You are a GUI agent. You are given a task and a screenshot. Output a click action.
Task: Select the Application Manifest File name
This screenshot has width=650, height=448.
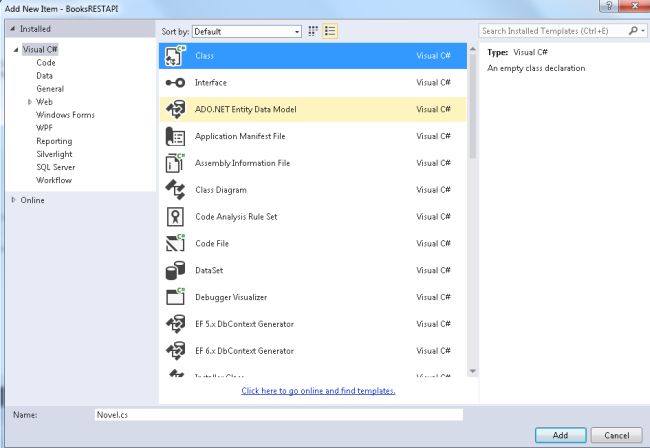coord(240,136)
